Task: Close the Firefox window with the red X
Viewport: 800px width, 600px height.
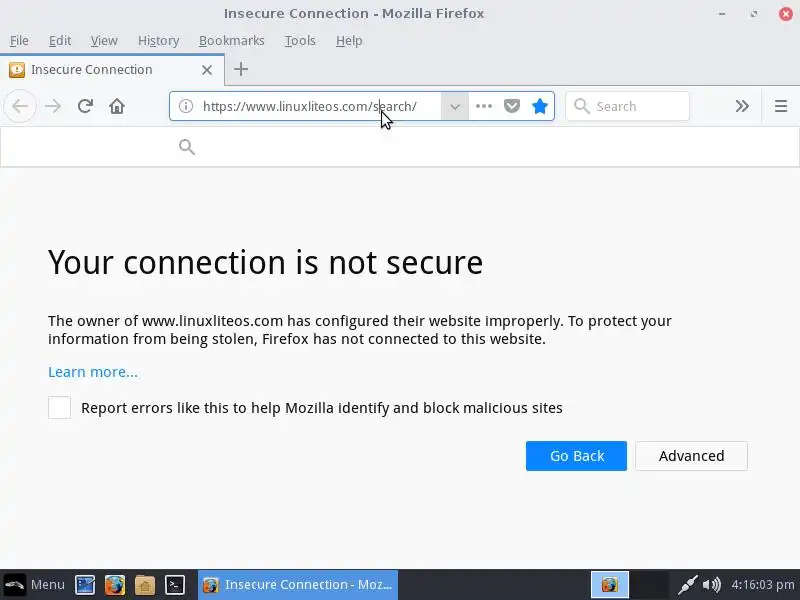Action: click(786, 14)
